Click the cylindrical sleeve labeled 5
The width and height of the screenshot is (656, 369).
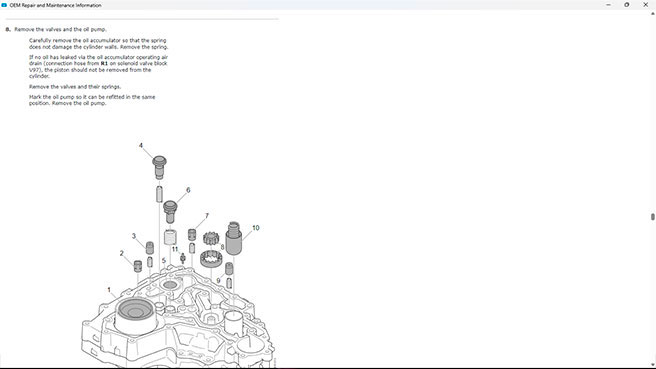170,237
